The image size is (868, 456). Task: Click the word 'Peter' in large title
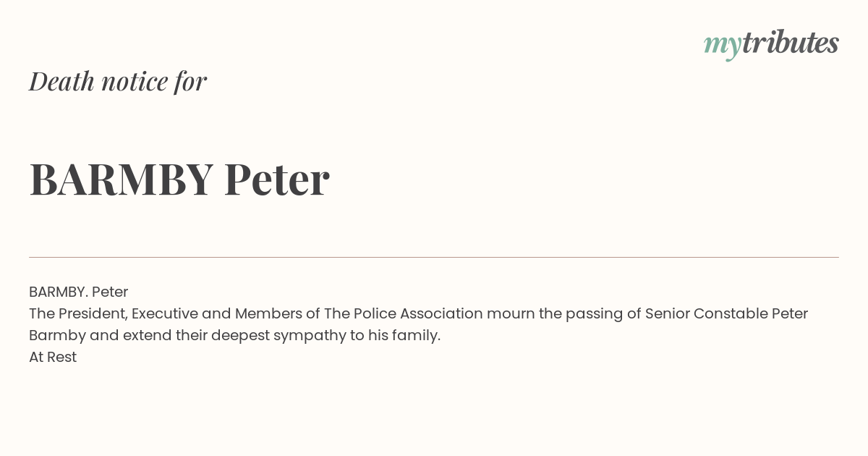coord(277,179)
